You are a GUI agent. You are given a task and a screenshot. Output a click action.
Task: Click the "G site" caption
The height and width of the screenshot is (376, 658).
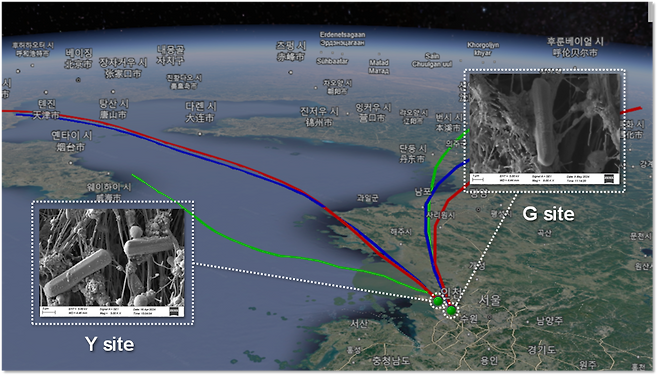pyautogui.click(x=548, y=214)
